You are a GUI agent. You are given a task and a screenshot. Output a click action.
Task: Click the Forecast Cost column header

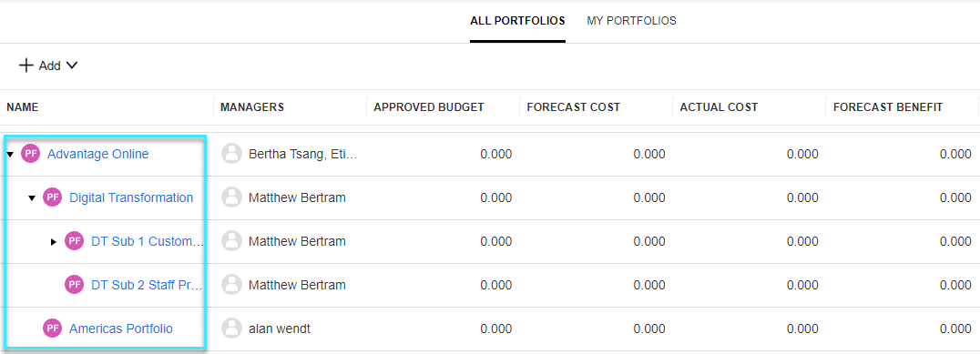coord(573,107)
